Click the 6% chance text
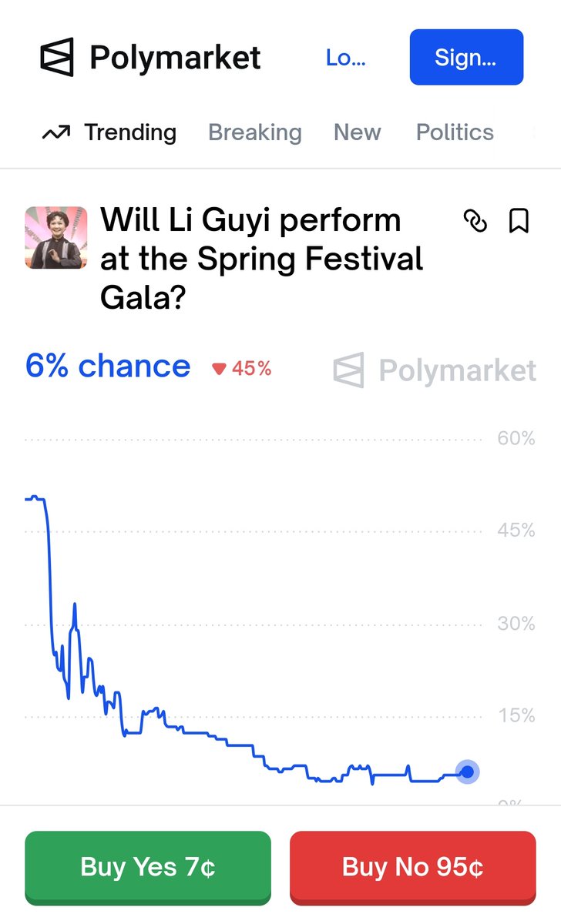Viewport: 561px width, 924px height. [107, 366]
